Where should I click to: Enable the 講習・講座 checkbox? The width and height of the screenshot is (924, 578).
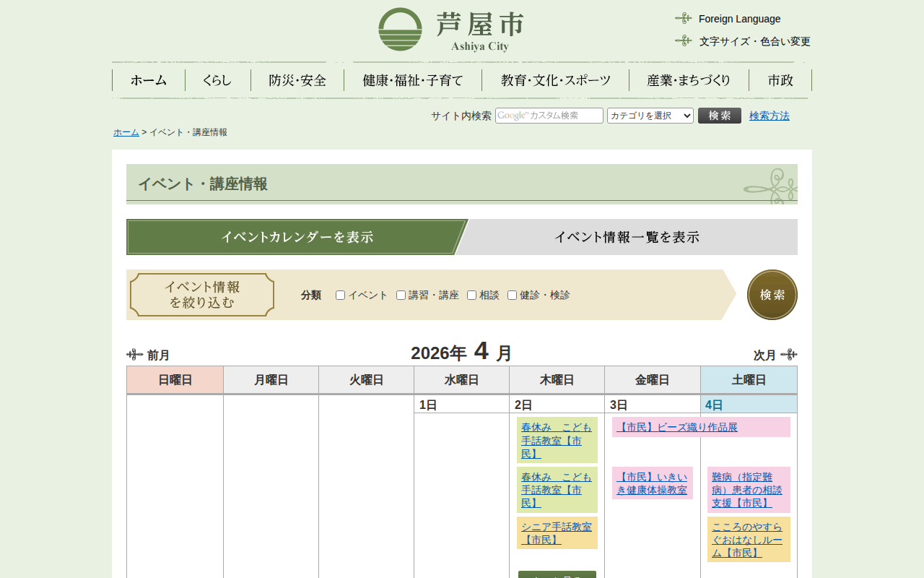coord(401,296)
